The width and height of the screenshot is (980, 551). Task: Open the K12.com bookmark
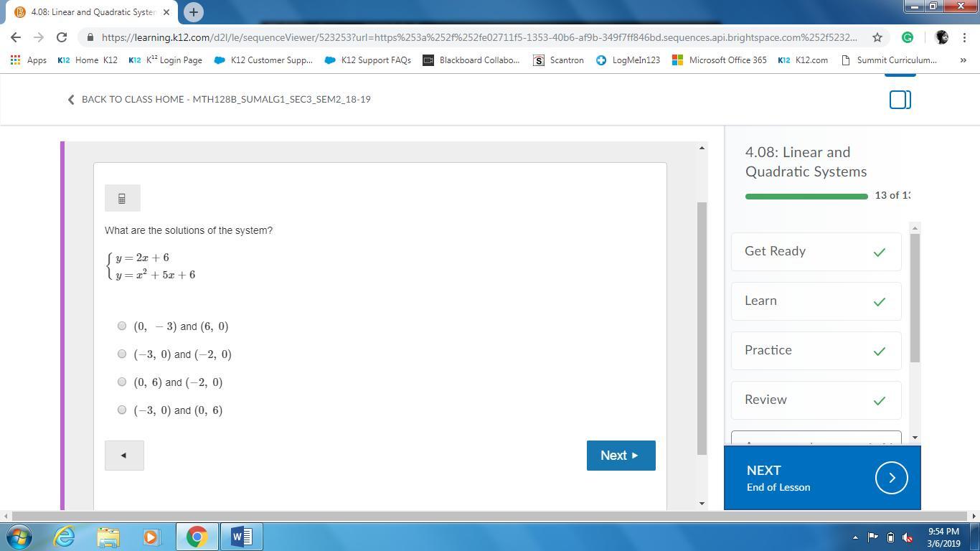pyautogui.click(x=803, y=60)
